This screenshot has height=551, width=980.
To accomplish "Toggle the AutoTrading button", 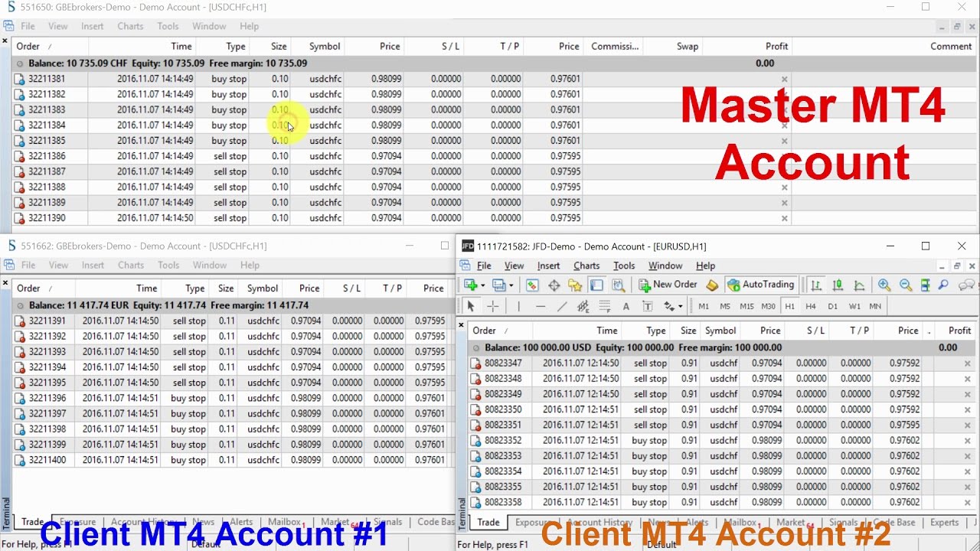I will [761, 285].
